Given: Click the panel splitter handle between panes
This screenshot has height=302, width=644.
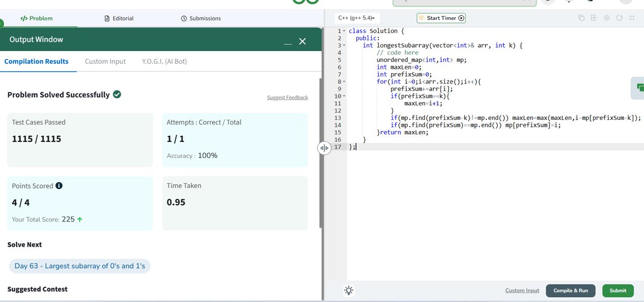Looking at the screenshot, I should pyautogui.click(x=324, y=148).
